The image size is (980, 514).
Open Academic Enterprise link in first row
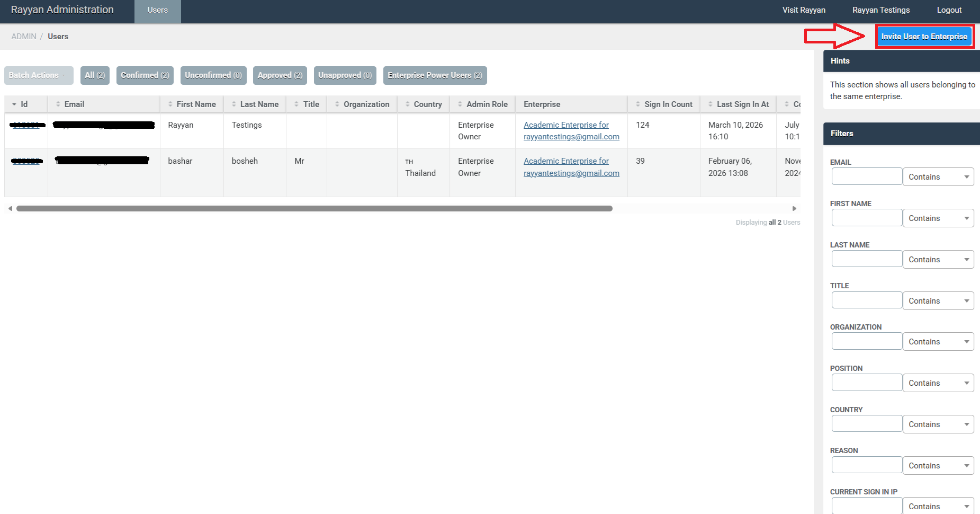pyautogui.click(x=566, y=125)
